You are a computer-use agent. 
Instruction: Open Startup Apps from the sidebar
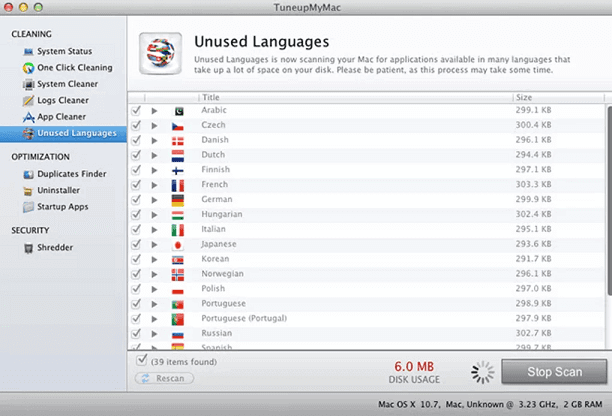(63, 207)
